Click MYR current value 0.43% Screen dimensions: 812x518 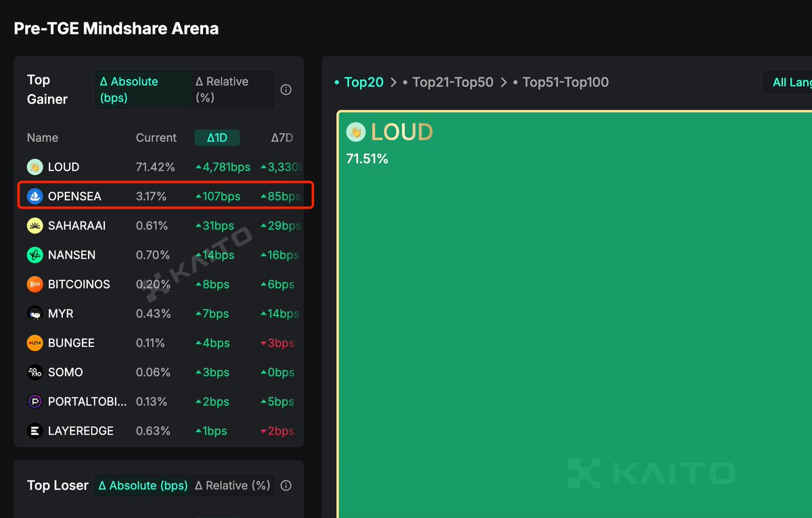click(x=153, y=314)
